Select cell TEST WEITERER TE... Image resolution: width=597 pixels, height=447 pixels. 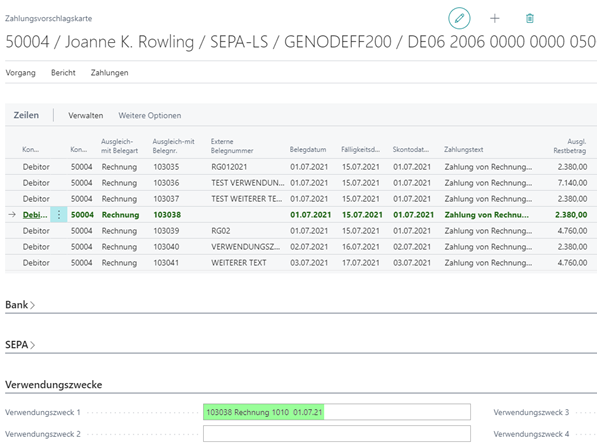247,199
